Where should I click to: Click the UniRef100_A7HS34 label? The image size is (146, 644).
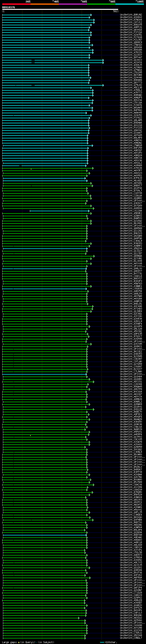pos(131,168)
